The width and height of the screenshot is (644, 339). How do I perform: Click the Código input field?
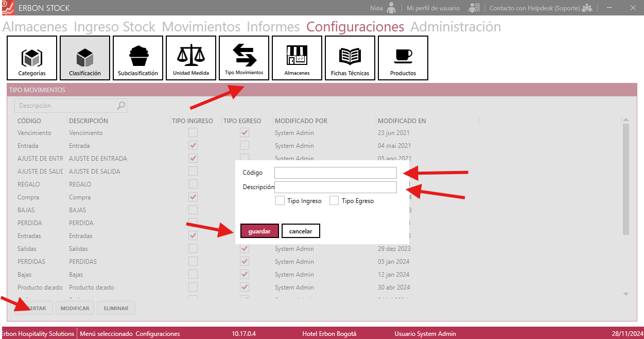pyautogui.click(x=335, y=173)
